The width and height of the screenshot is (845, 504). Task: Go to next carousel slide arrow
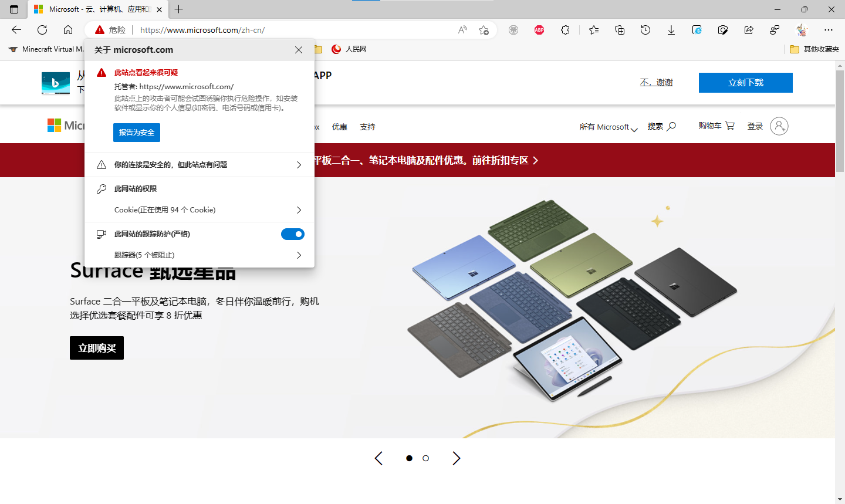tap(457, 458)
